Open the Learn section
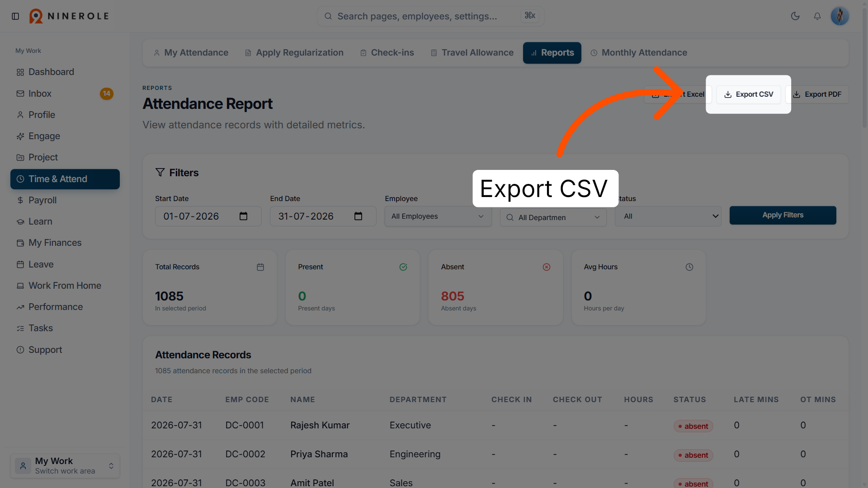Screen dimensions: 868x488 click(x=65, y=221)
